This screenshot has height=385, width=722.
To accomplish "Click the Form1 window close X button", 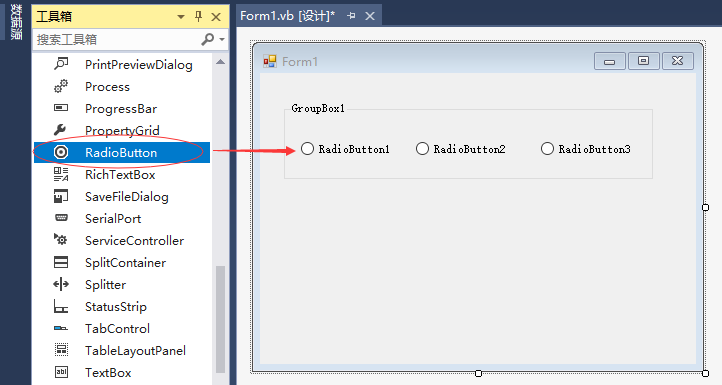I will pyautogui.click(x=677, y=61).
